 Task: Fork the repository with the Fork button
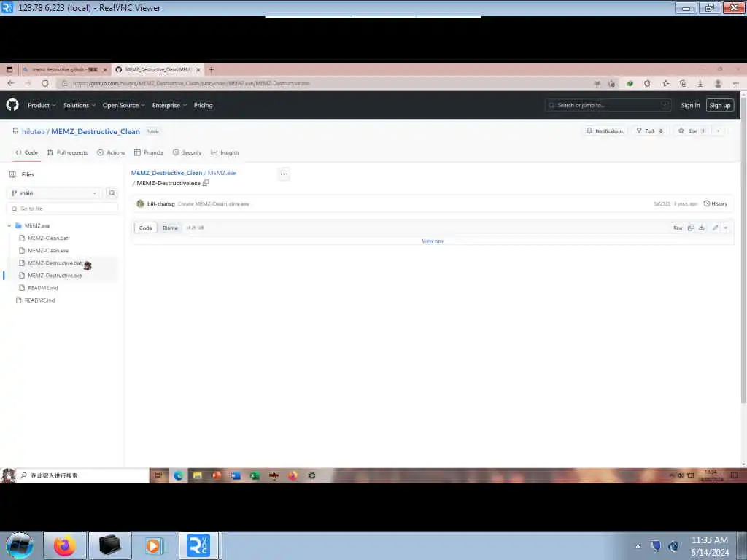(x=649, y=131)
